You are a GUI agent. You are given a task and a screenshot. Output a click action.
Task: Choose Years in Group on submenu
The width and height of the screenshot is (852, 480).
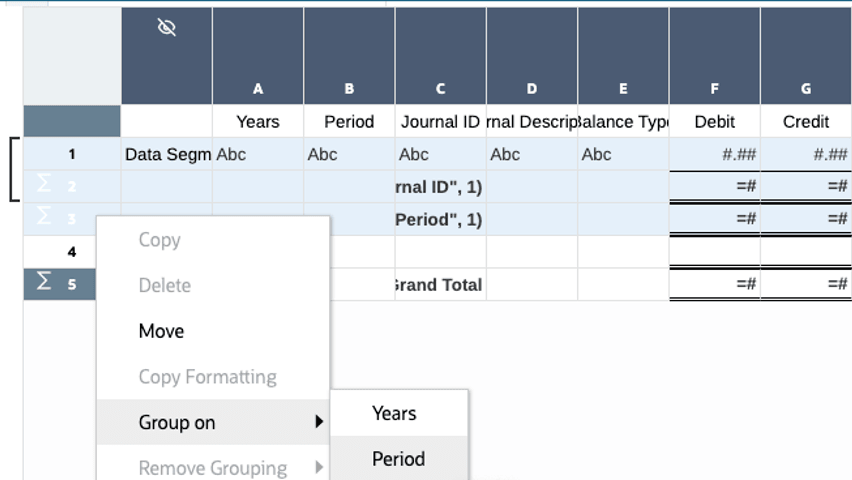click(x=394, y=413)
